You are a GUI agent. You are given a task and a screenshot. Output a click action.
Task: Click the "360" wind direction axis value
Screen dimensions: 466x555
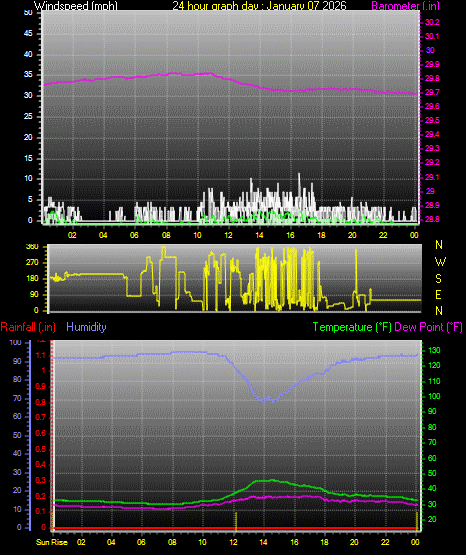32,246
